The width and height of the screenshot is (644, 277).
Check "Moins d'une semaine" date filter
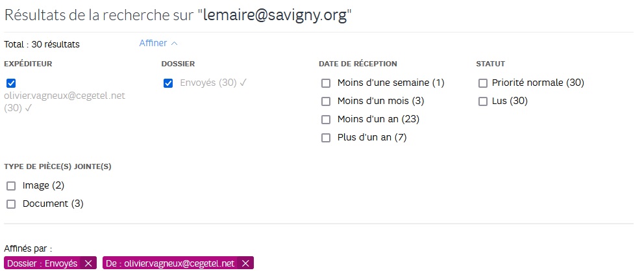tap(326, 83)
